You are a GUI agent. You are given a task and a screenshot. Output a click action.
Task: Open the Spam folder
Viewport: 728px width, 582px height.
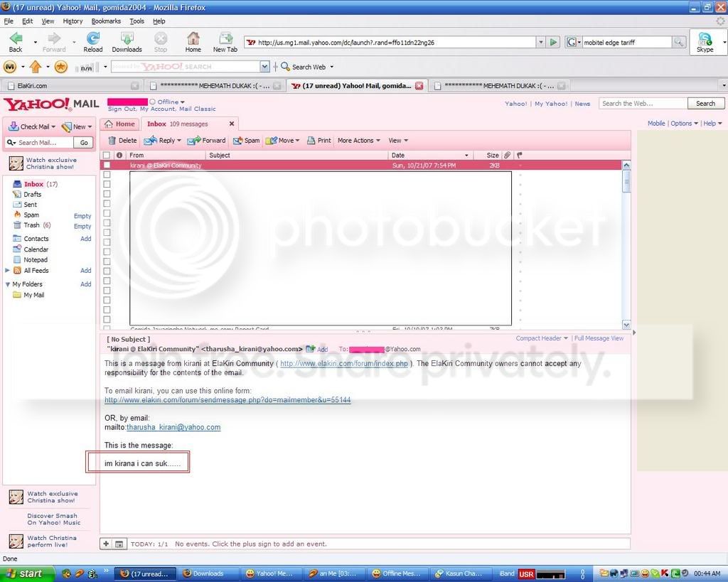click(x=31, y=215)
